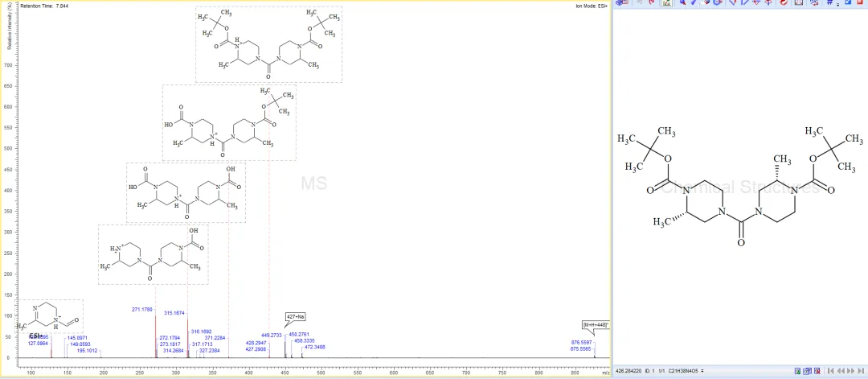Click peak label 315.1674
The image size is (868, 379).
pos(174,313)
